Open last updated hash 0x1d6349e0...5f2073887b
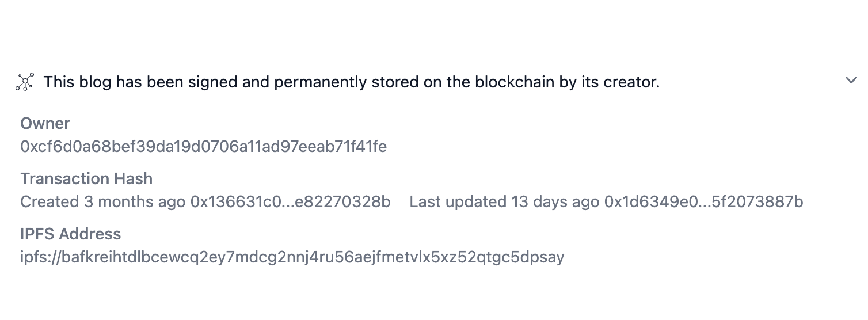The width and height of the screenshot is (868, 320). 703,202
